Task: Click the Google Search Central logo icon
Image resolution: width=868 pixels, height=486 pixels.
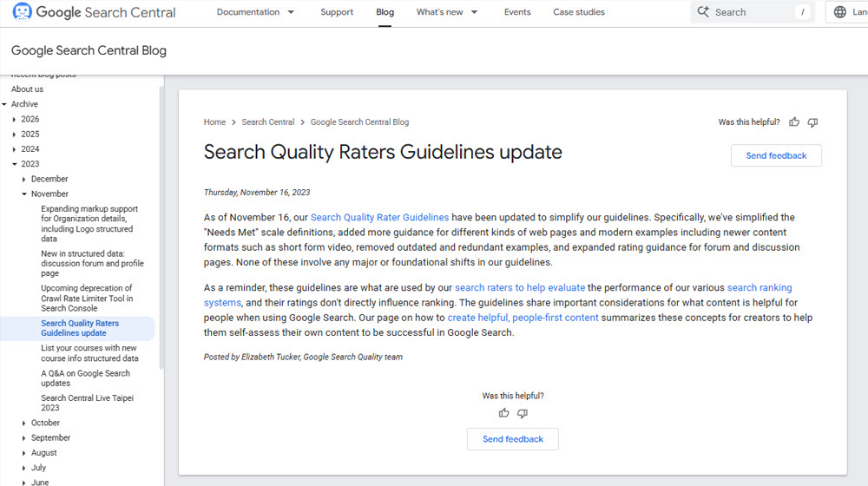Action: pyautogui.click(x=22, y=12)
